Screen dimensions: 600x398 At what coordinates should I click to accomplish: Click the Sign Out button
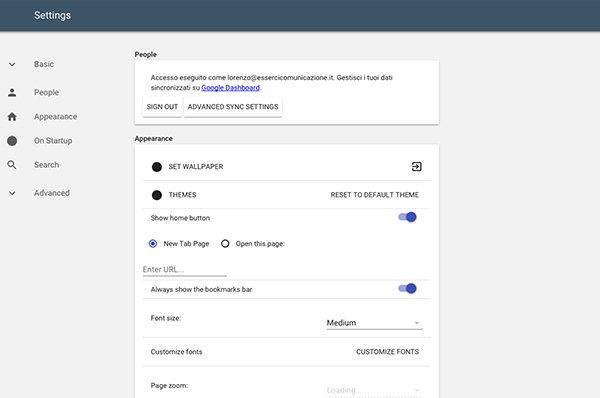point(162,107)
